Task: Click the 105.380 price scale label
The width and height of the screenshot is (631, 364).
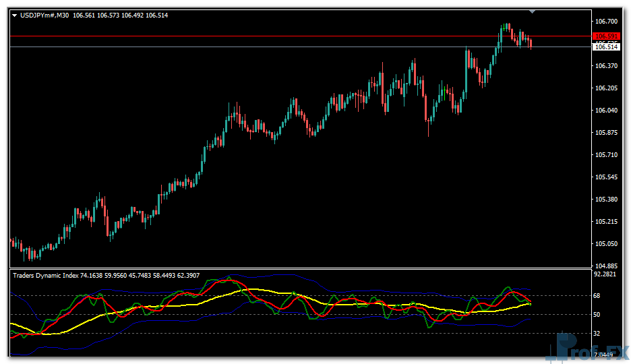Action: pyautogui.click(x=606, y=200)
